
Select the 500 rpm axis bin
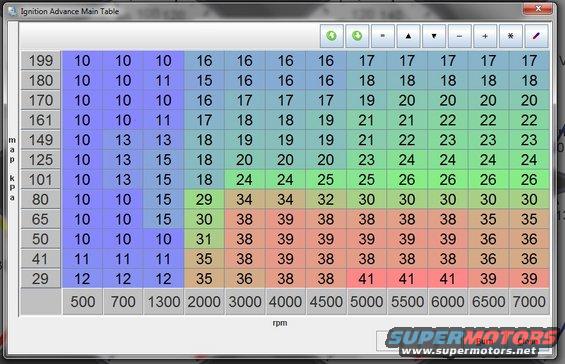pyautogui.click(x=83, y=302)
